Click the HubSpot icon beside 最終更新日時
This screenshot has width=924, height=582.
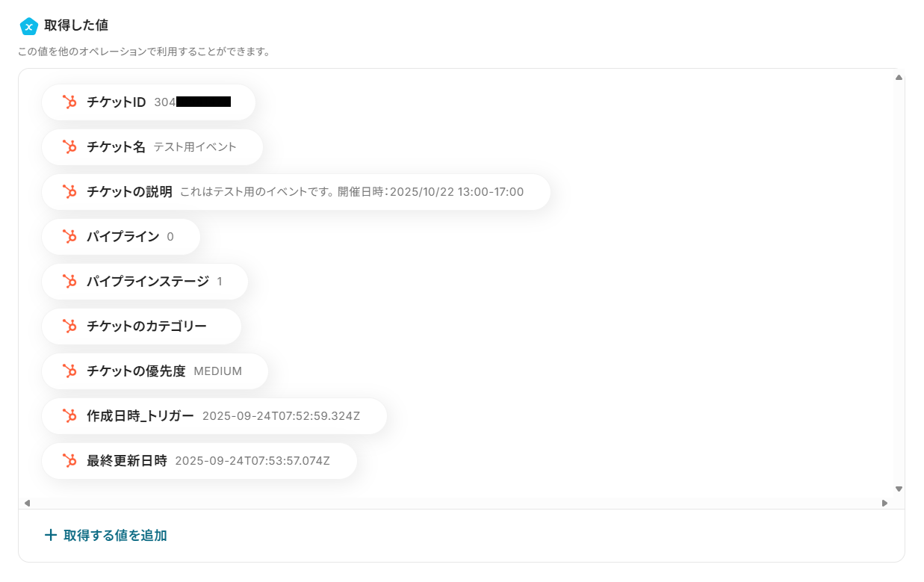coord(70,461)
